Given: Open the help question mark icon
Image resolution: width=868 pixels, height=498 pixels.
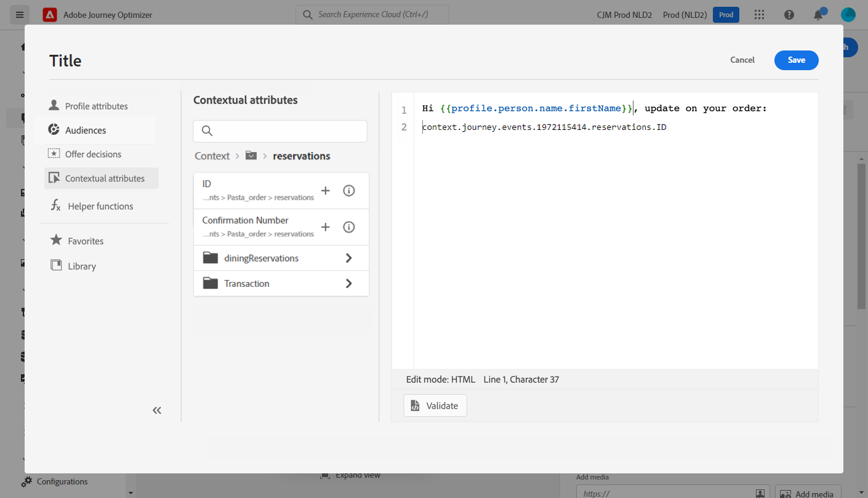Looking at the screenshot, I should pos(789,15).
